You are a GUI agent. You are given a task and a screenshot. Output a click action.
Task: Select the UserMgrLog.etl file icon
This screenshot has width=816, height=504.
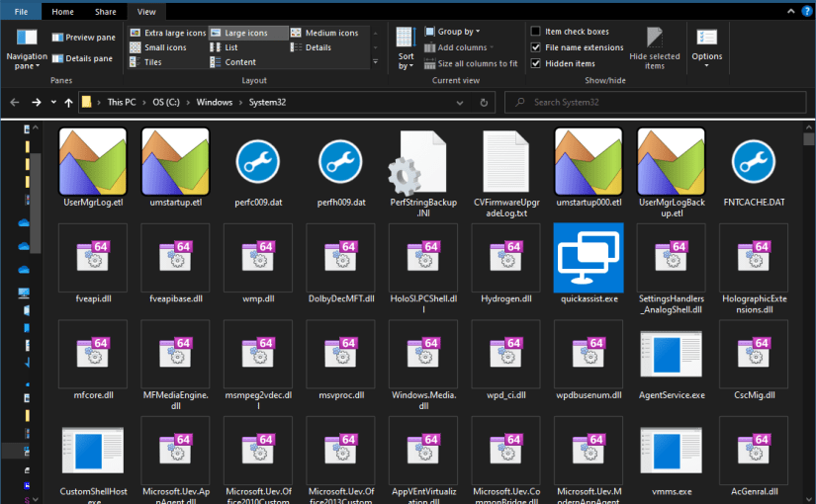(x=93, y=162)
